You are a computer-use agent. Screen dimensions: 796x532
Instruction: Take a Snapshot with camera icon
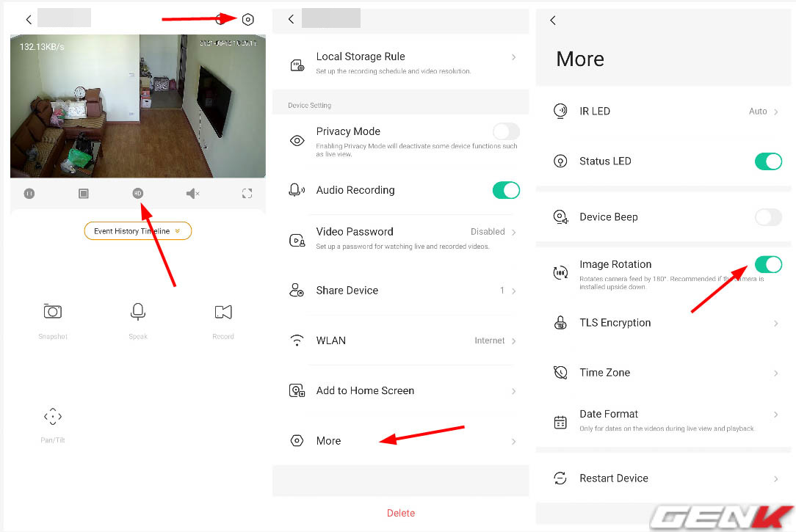tap(53, 312)
